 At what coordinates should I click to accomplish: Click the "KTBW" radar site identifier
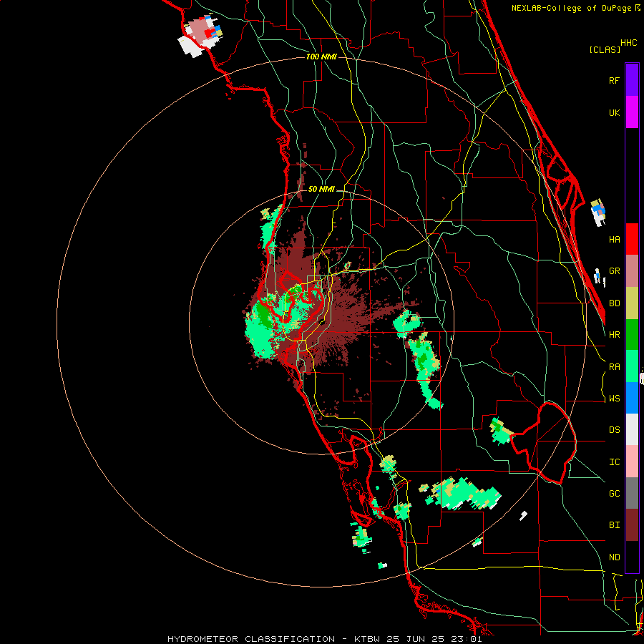click(367, 639)
